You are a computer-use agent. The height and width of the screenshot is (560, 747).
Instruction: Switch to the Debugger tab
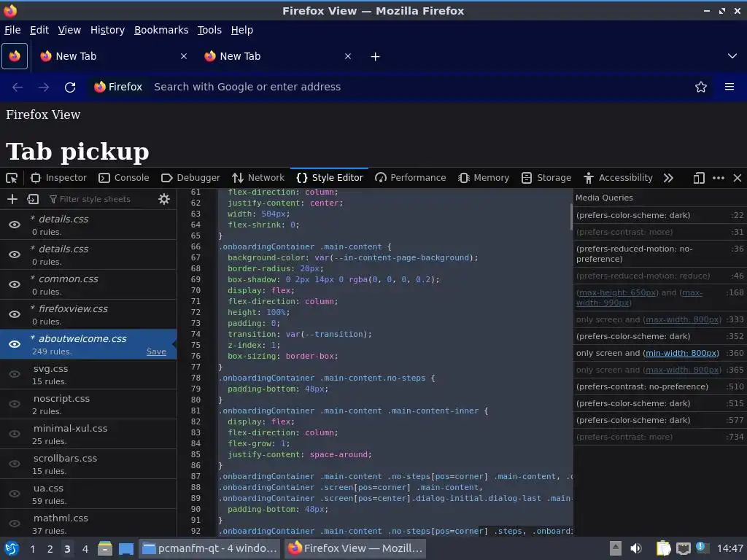click(190, 178)
